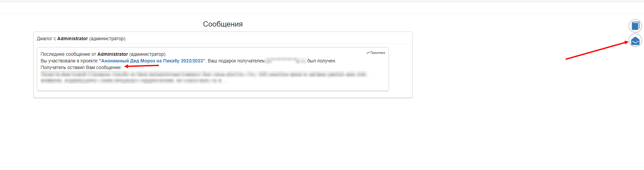This screenshot has width=644, height=170.
Task: Click the red arrow beside recipient message line
Action: (142, 66)
